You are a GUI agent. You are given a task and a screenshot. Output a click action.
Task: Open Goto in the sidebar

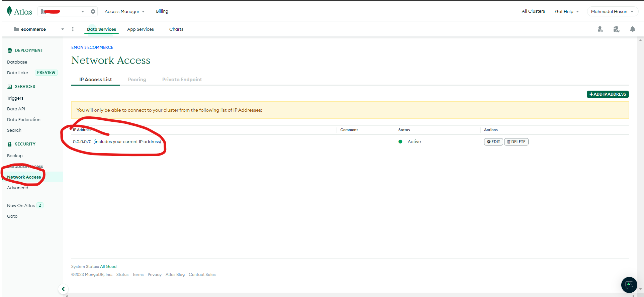[x=12, y=216]
